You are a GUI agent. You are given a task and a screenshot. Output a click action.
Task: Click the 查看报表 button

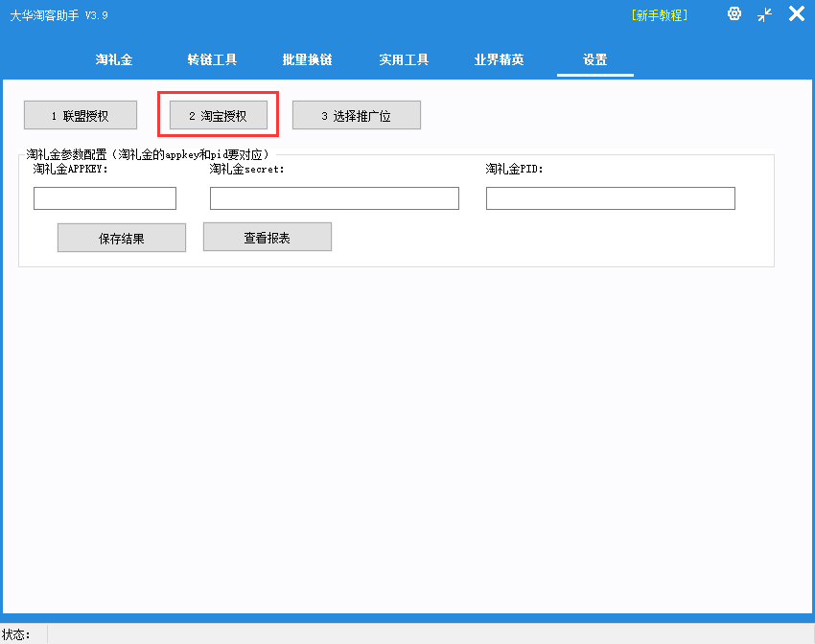tap(268, 238)
